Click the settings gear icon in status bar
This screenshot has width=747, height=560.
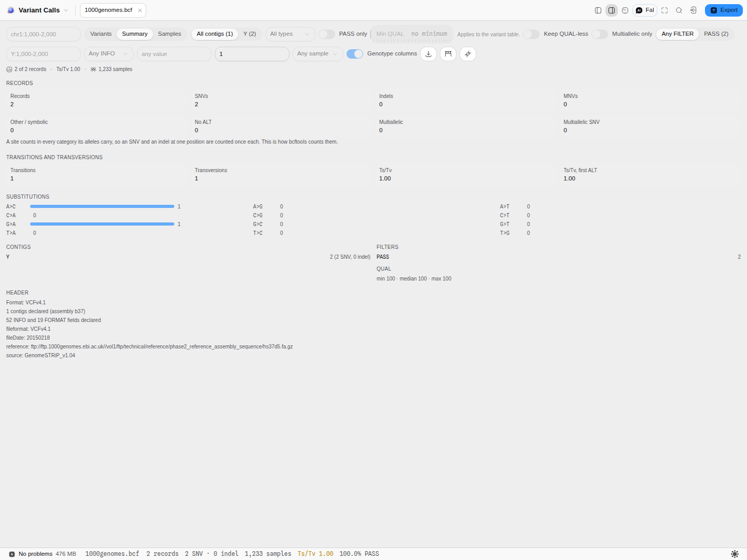(12, 554)
